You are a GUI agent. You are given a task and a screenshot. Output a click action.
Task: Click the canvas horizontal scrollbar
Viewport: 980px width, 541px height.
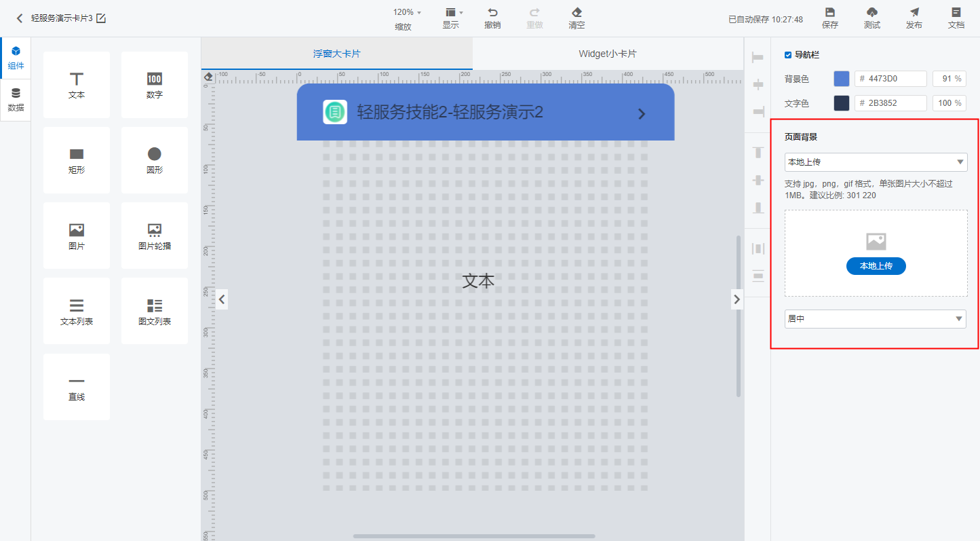(x=474, y=536)
